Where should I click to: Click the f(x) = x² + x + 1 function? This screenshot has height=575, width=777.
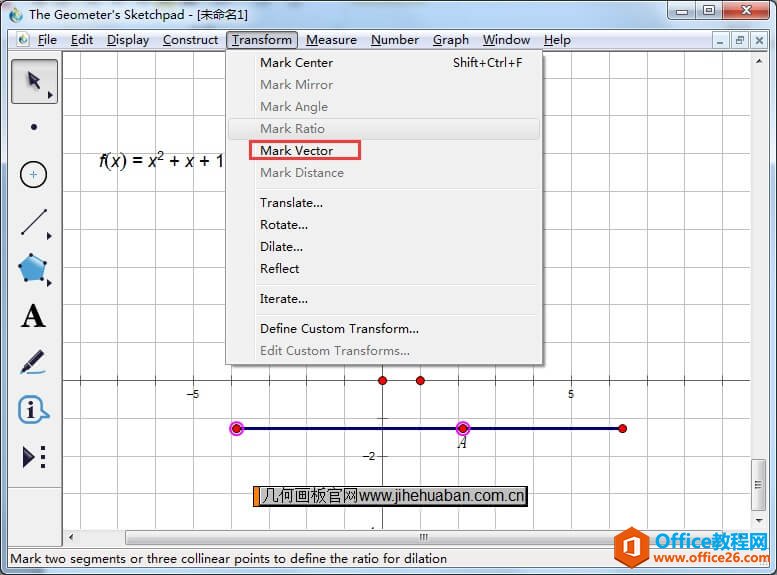162,160
